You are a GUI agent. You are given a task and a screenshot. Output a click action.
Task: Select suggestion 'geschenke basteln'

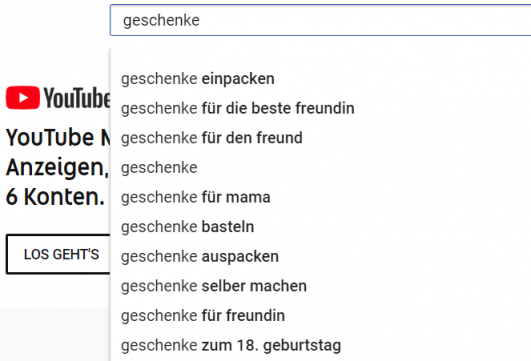point(320,227)
